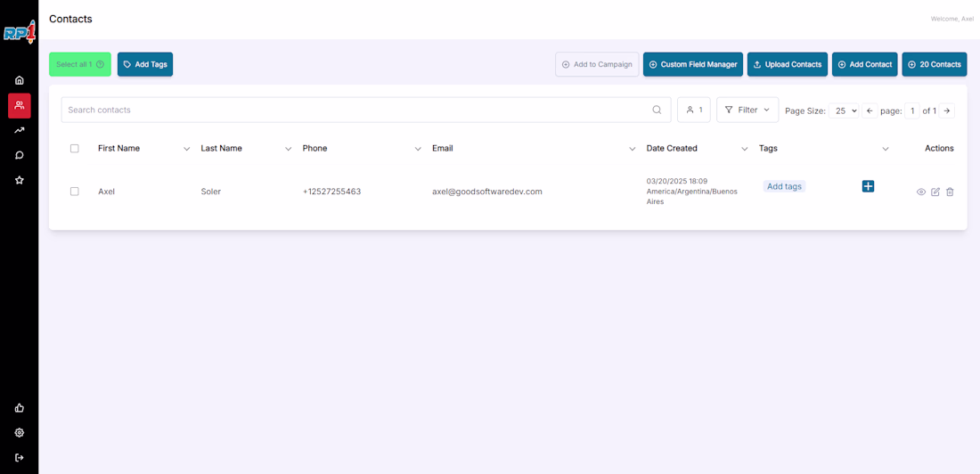Open the Home sidebar icon
Viewport: 980px width, 474px height.
pyautogui.click(x=20, y=80)
